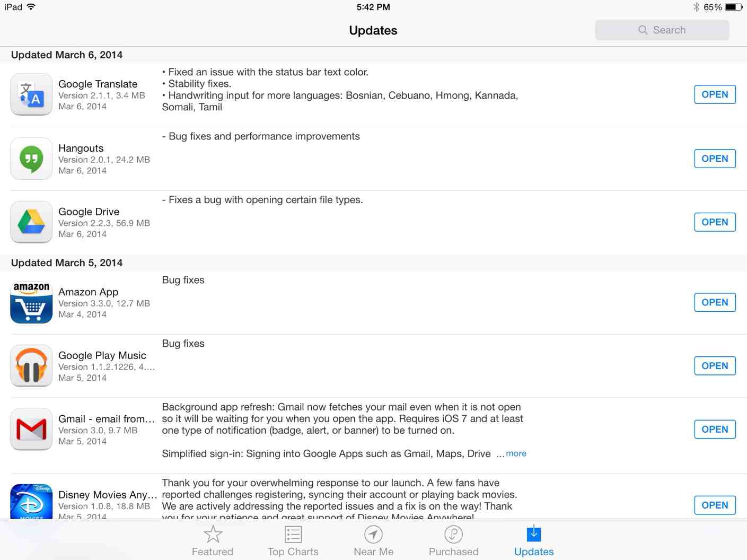Switch to the Featured tab label
This screenshot has height=560, width=747.
point(213,552)
